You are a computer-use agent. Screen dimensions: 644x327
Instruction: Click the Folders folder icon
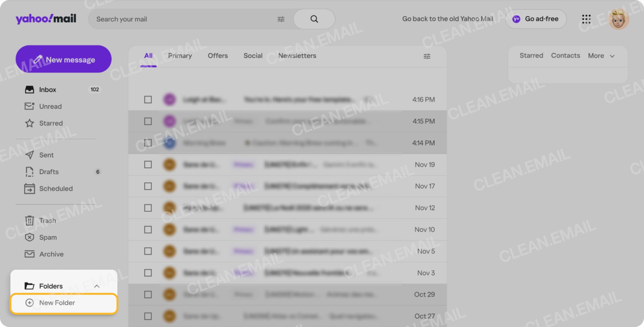pos(30,286)
